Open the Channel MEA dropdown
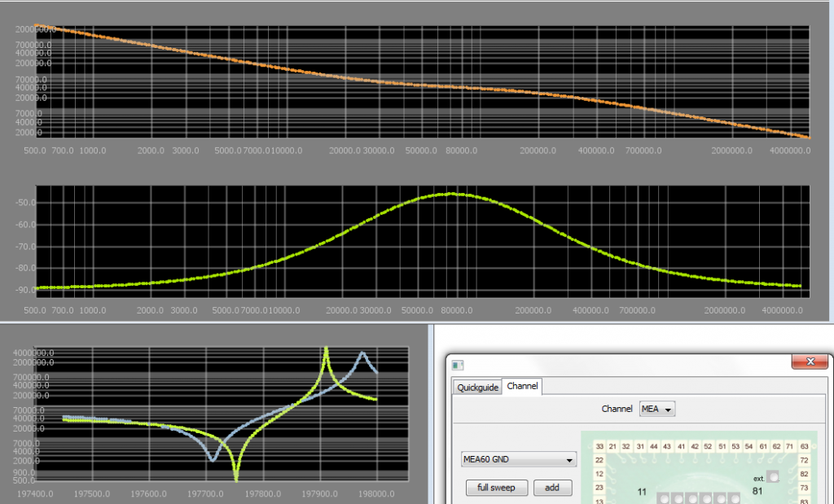The width and height of the screenshot is (834, 504). [657, 409]
